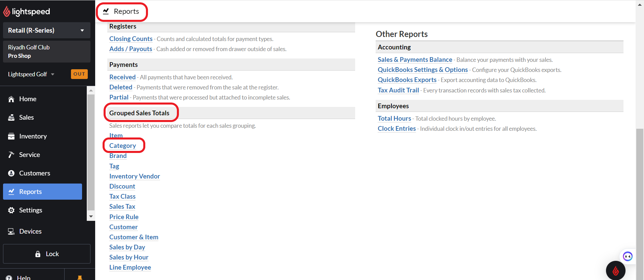Click the padlock icon on Lock button
644x280 pixels.
[x=38, y=254]
